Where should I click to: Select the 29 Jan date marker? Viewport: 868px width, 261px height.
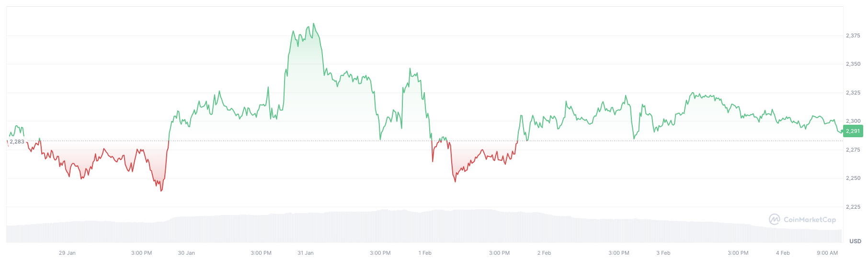coord(67,253)
